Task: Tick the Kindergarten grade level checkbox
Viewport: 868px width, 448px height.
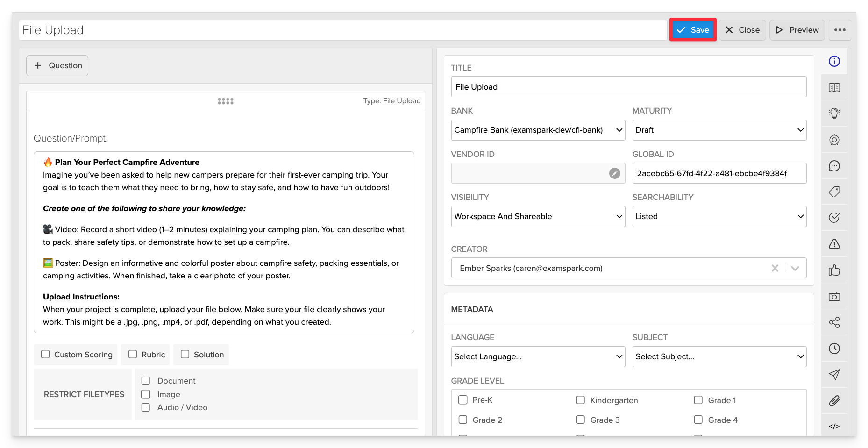Action: click(581, 400)
